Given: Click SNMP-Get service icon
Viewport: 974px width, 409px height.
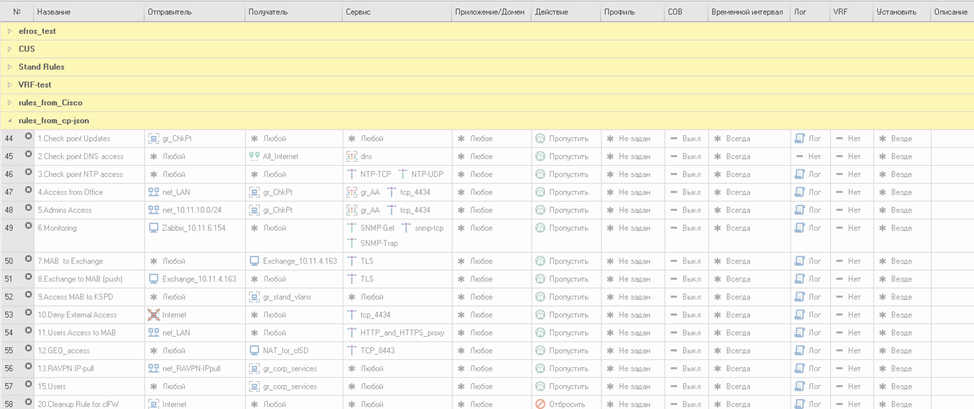Looking at the screenshot, I should coord(352,228).
